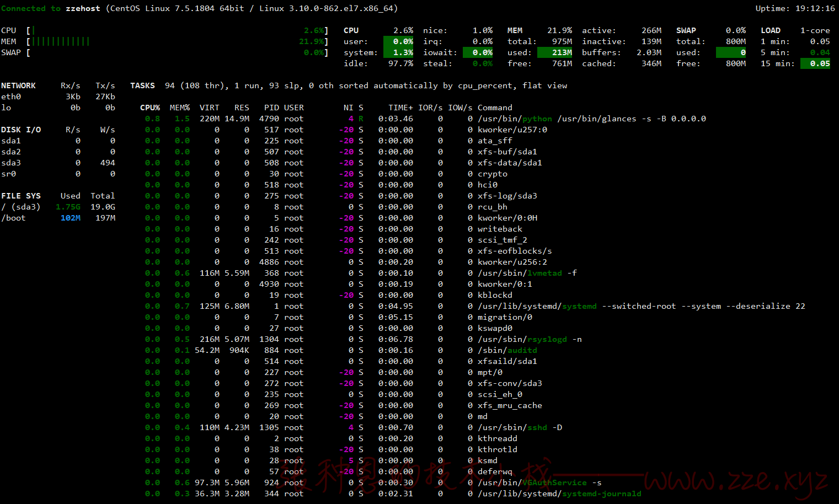Click the SWAP total value 800M

[736, 41]
